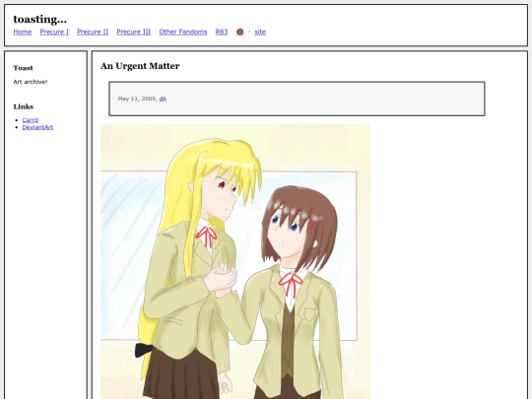Click the 'toasting...' site title
The height and width of the screenshot is (399, 532).
click(x=40, y=20)
